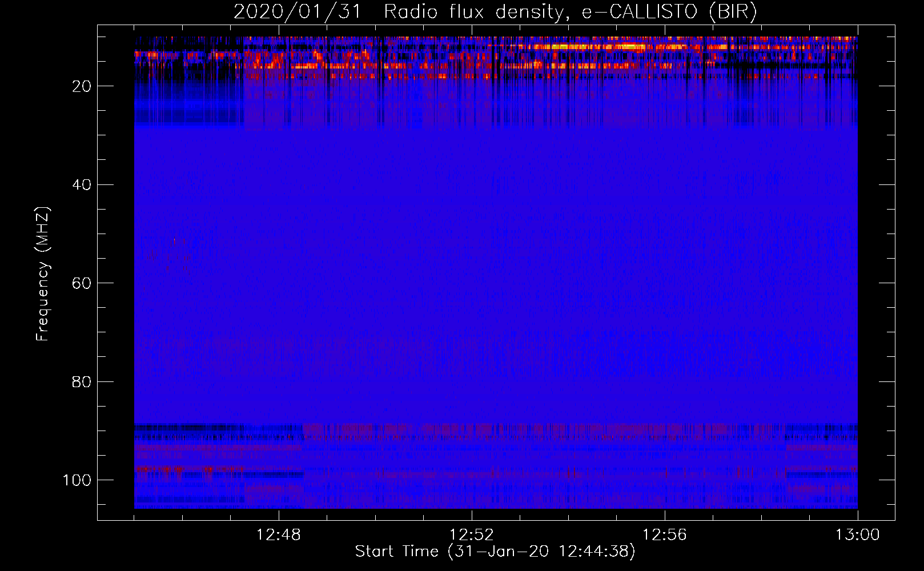Click the 40 frequency tick label

click(x=82, y=185)
